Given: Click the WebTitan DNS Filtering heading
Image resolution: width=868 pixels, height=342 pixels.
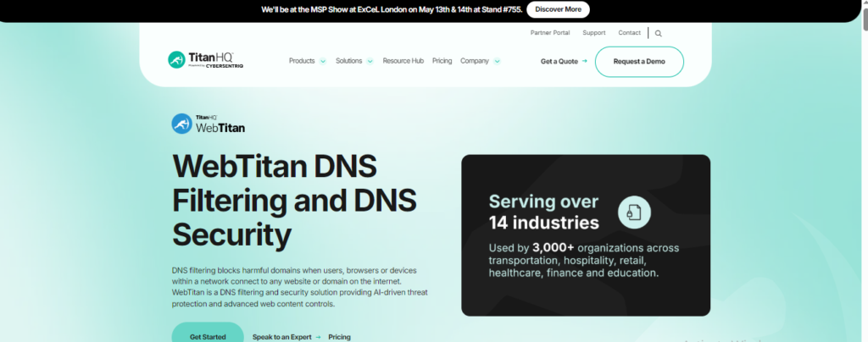Looking at the screenshot, I should 294,200.
